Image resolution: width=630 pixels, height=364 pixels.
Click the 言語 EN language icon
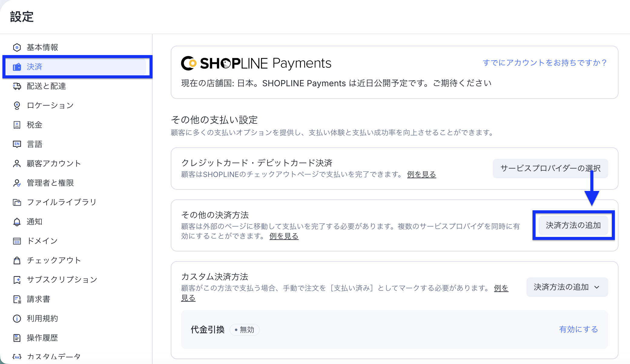[x=17, y=144]
